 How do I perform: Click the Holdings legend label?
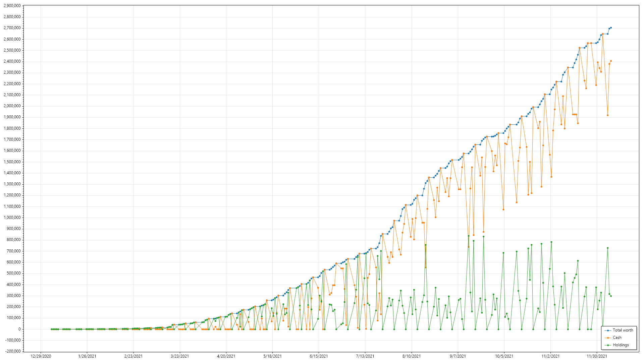click(x=621, y=345)
